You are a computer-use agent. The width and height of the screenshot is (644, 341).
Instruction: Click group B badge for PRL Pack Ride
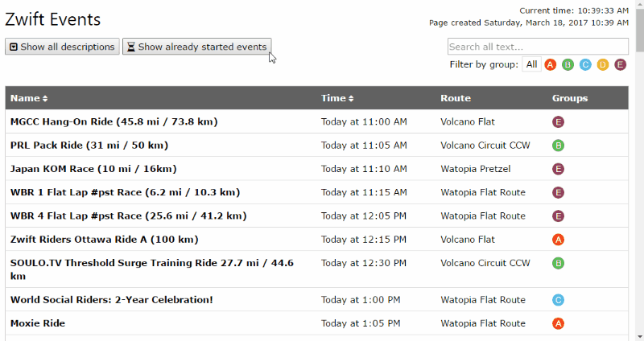tap(558, 146)
